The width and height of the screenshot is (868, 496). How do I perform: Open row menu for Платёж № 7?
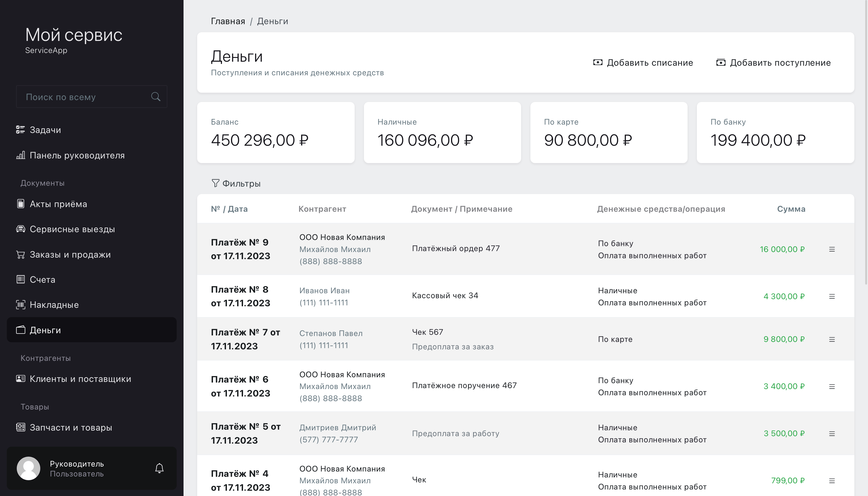pyautogui.click(x=832, y=339)
